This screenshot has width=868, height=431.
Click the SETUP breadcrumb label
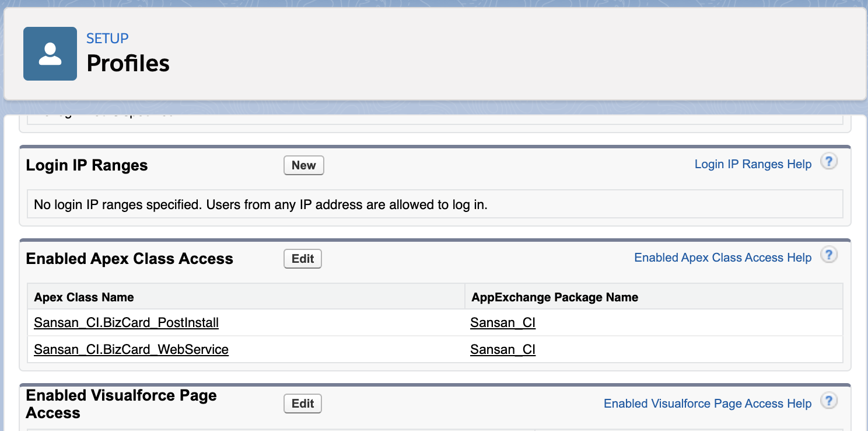(x=107, y=39)
